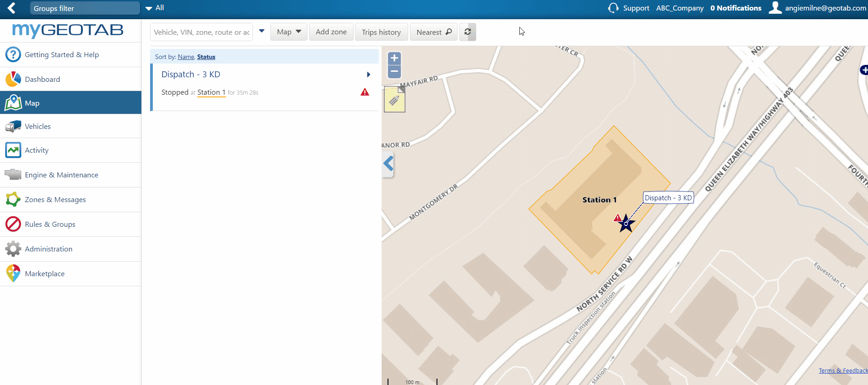868x385 pixels.
Task: Click the Dispatch - 3 KD map label
Action: pos(669,198)
